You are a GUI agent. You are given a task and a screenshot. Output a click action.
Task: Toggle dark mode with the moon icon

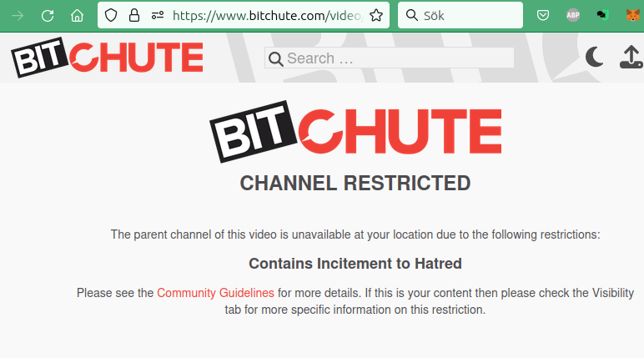(594, 57)
